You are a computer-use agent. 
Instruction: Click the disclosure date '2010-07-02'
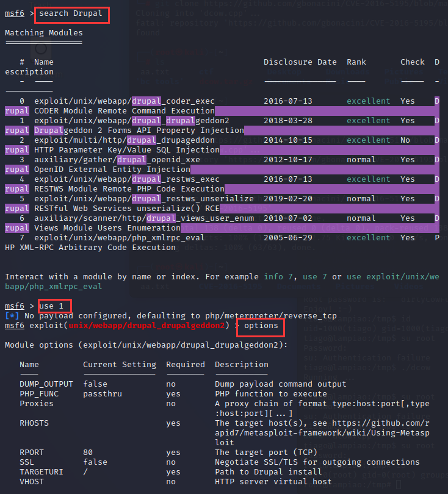coord(288,218)
